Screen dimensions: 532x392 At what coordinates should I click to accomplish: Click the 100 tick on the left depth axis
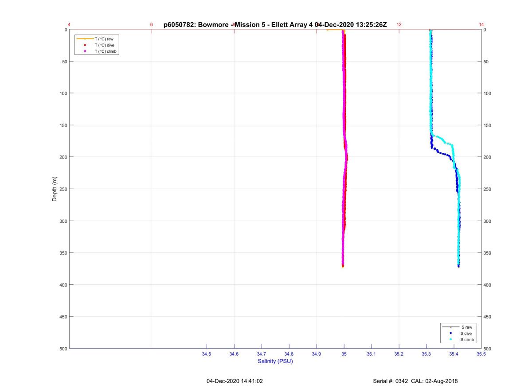[x=63, y=93]
